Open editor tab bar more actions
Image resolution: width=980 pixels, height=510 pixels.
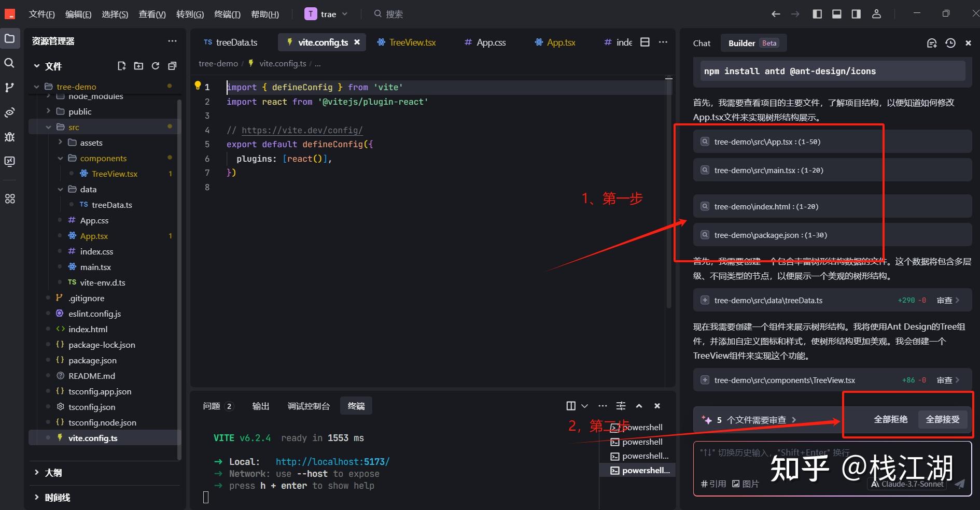coord(663,42)
